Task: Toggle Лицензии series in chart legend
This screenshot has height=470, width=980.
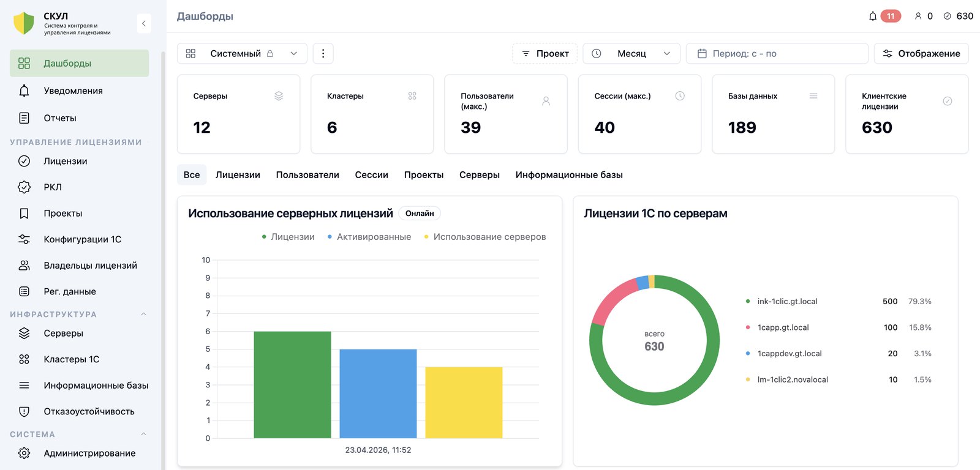Action: (288, 237)
